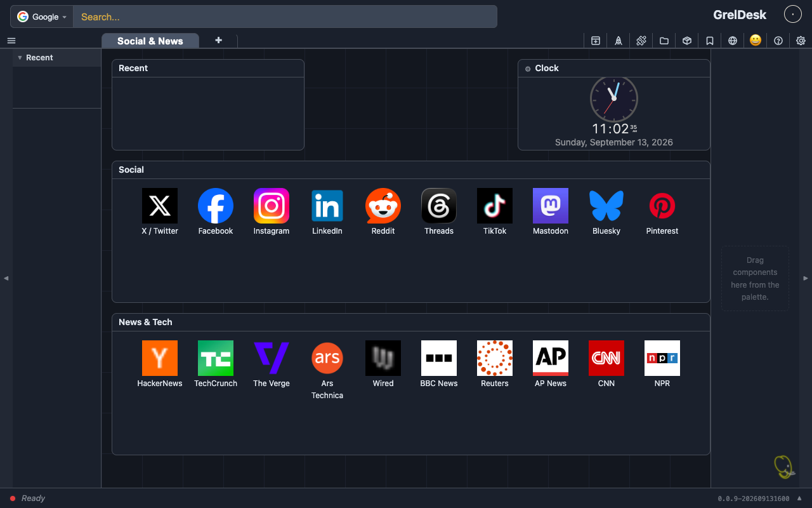
Task: Select the Social & News tab
Action: (x=150, y=41)
